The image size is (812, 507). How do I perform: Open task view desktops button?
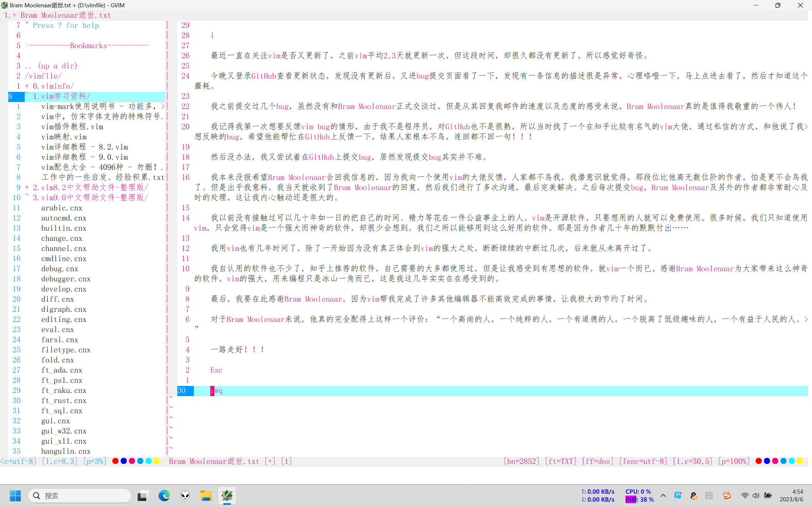142,496
